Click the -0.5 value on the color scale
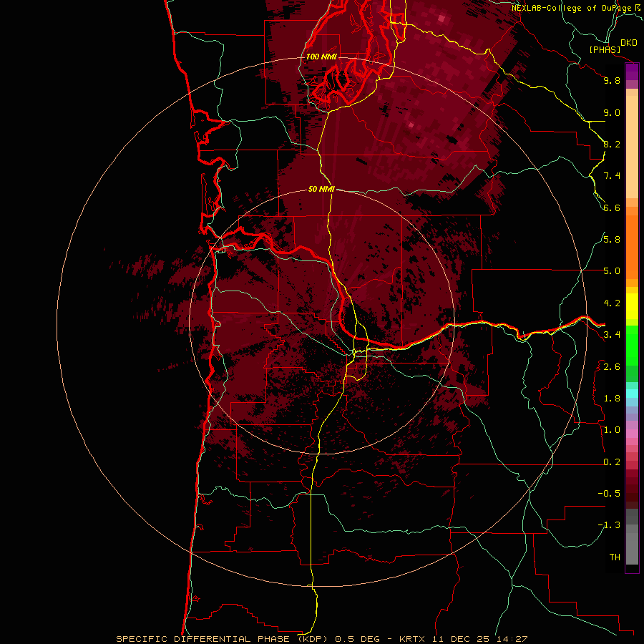 point(610,494)
